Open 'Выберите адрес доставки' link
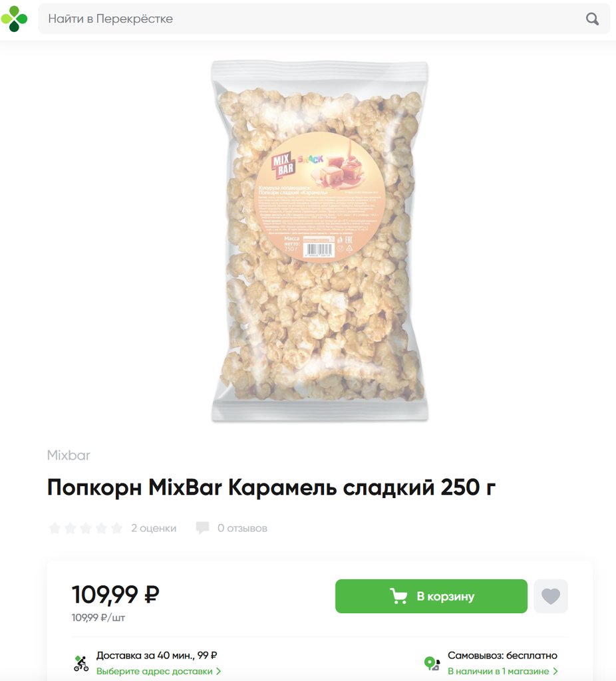Screen dimensions: 616x681 tap(154, 671)
